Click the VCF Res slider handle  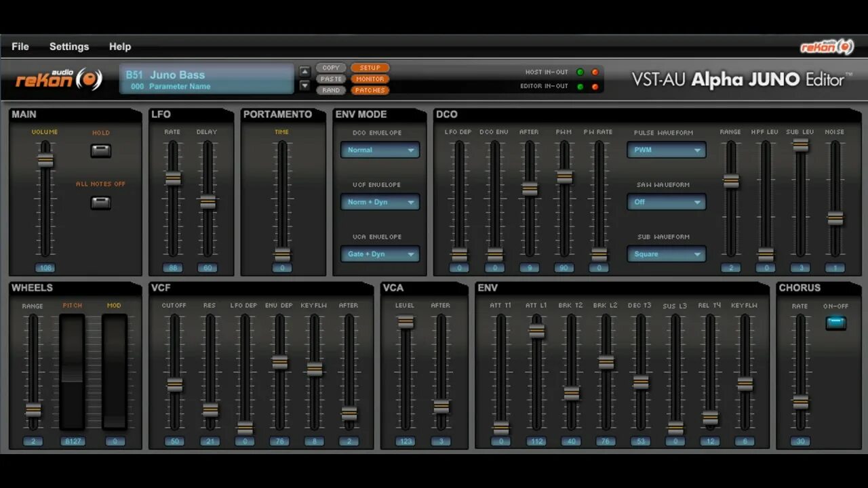pos(210,410)
